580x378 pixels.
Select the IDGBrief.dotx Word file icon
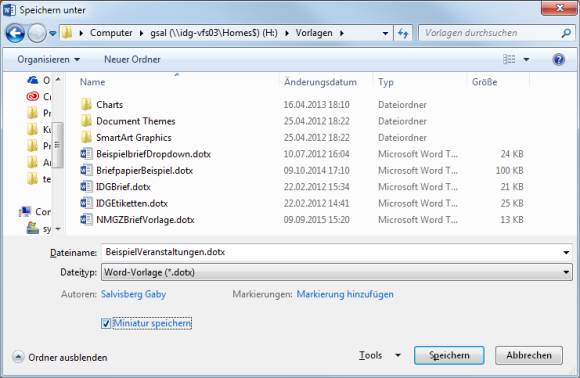[86, 187]
